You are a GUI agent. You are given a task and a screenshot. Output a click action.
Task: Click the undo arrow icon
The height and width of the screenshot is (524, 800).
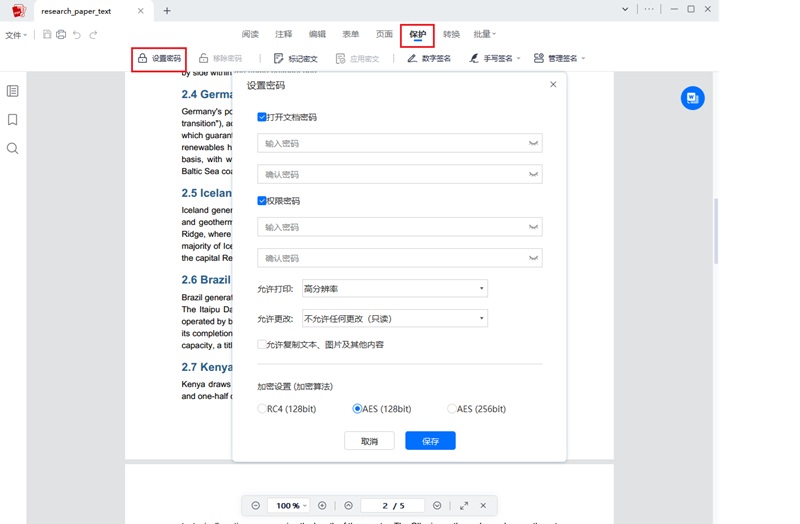[77, 35]
